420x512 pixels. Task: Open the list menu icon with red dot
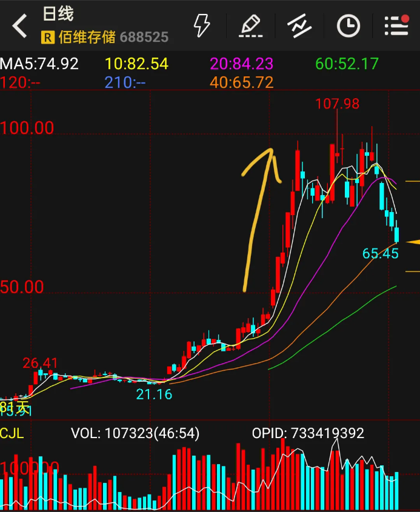click(x=397, y=25)
